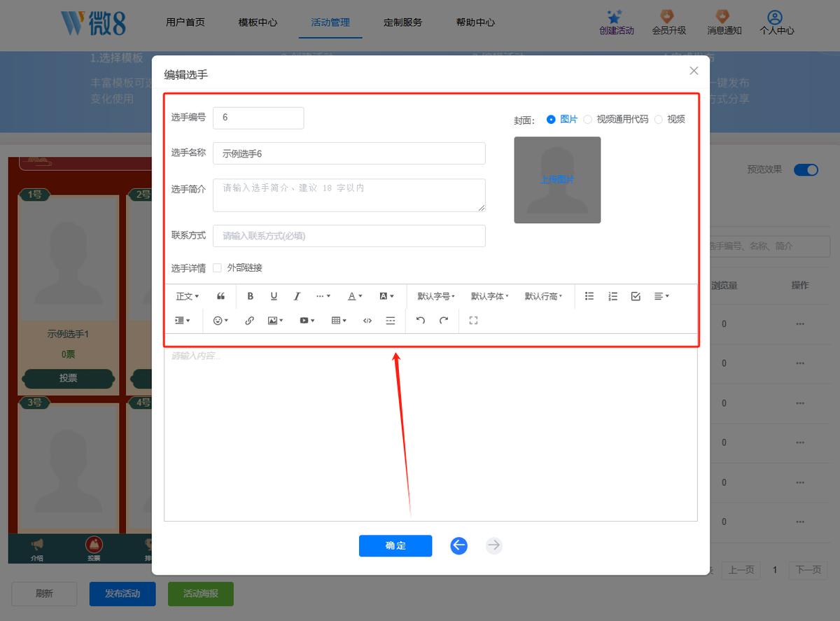Insert a hyperlink using the link icon
840x621 pixels.
tap(249, 321)
